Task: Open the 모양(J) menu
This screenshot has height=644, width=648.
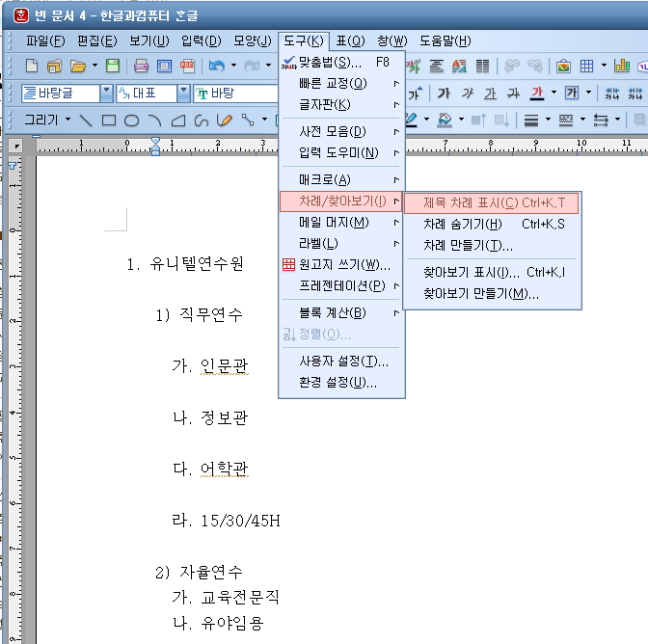Action: point(253,40)
